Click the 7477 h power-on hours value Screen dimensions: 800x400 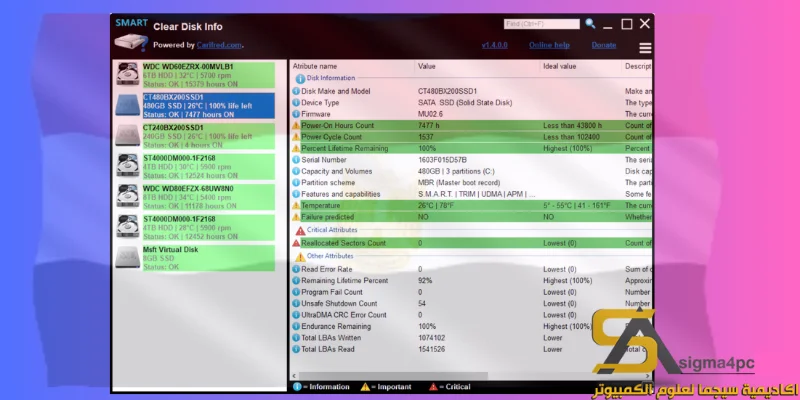[x=428, y=126]
